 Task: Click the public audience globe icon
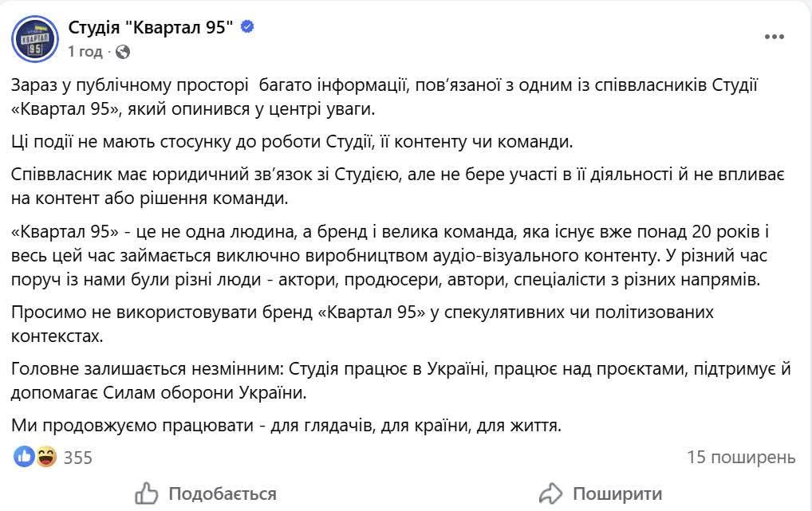[123, 52]
